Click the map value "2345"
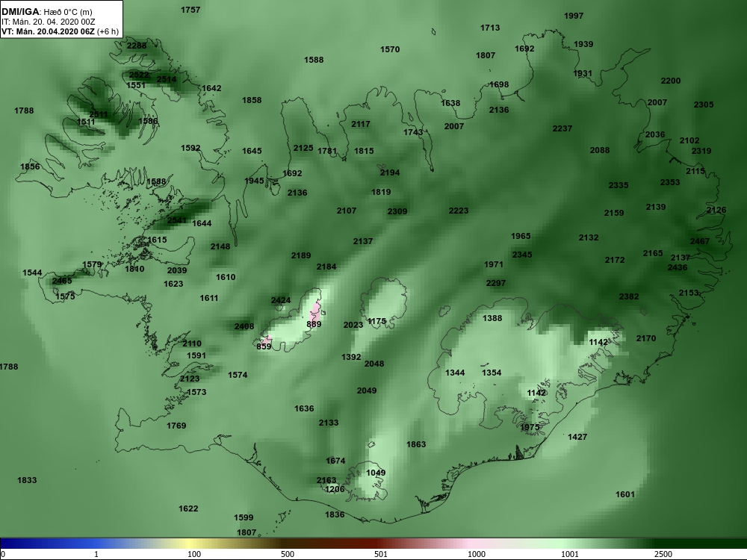The width and height of the screenshot is (747, 560). tap(522, 255)
